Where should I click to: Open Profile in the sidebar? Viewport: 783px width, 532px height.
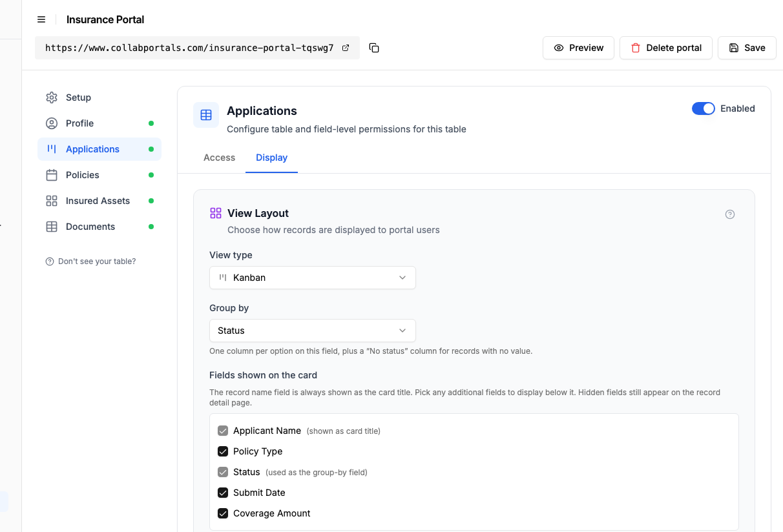click(x=99, y=123)
